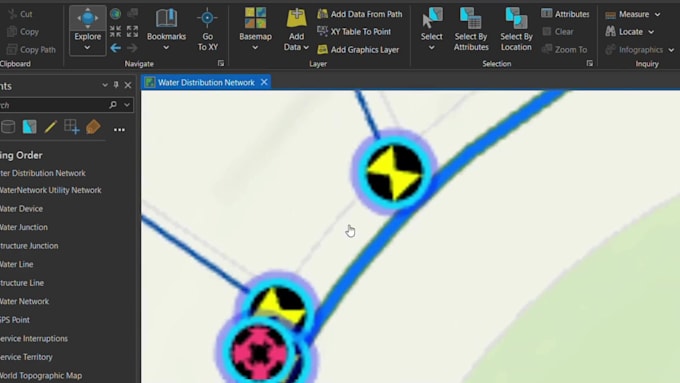Switch to List By Selection view

29,127
